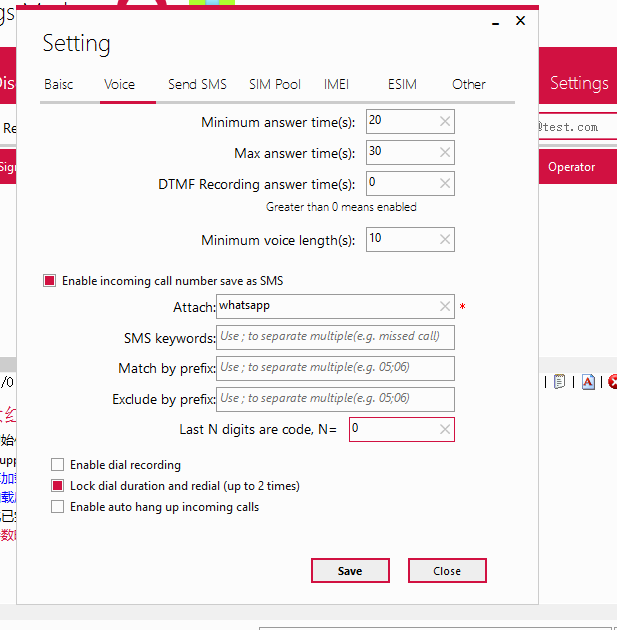The image size is (617, 630).
Task: Switch to the Send SMS tab
Action: click(x=197, y=84)
